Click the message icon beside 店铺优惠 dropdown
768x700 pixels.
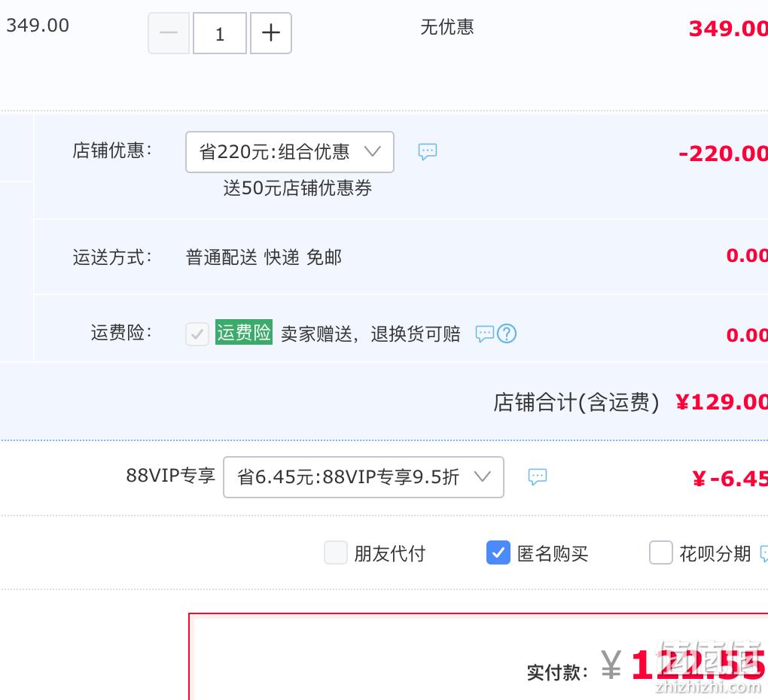[x=428, y=151]
